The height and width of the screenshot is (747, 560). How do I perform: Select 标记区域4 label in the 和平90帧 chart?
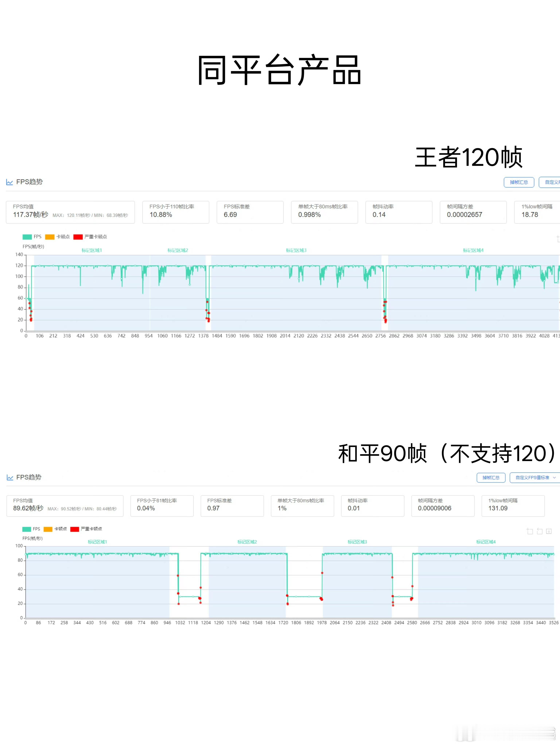point(486,542)
